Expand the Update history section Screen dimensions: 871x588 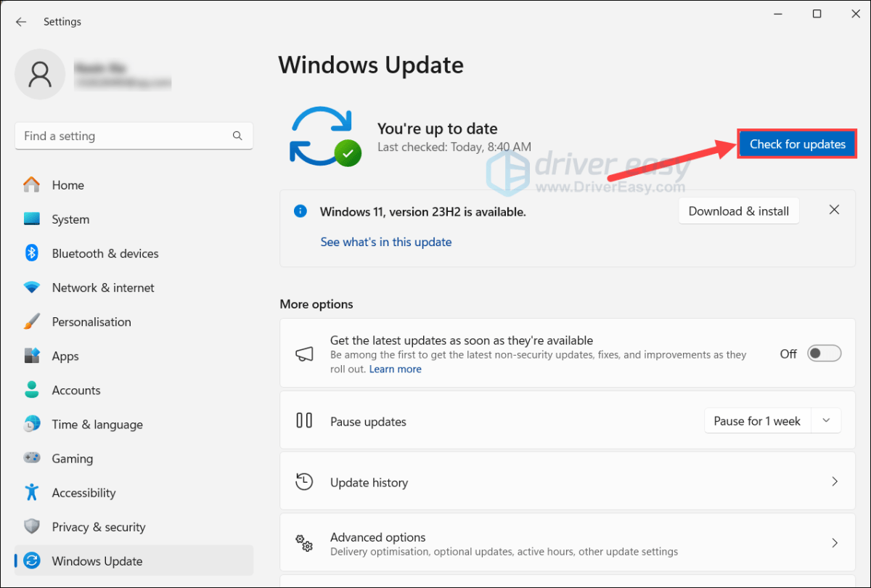pyautogui.click(x=834, y=481)
